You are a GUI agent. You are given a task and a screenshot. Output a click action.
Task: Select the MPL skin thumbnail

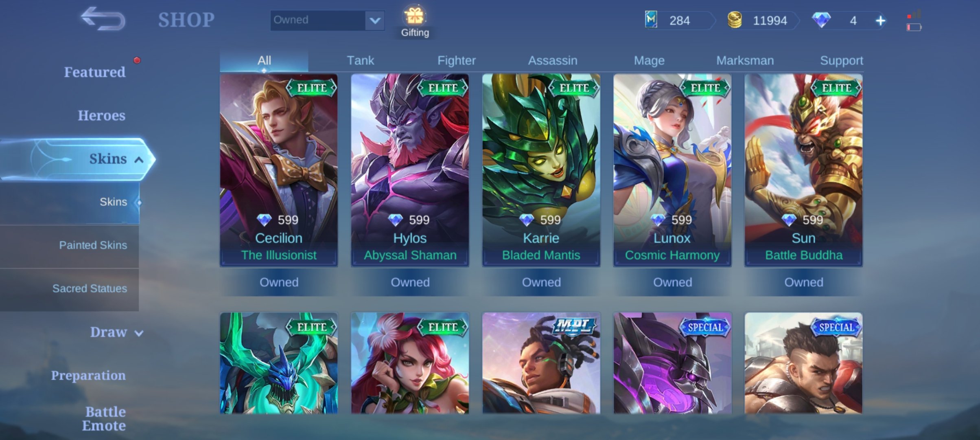pos(541,363)
